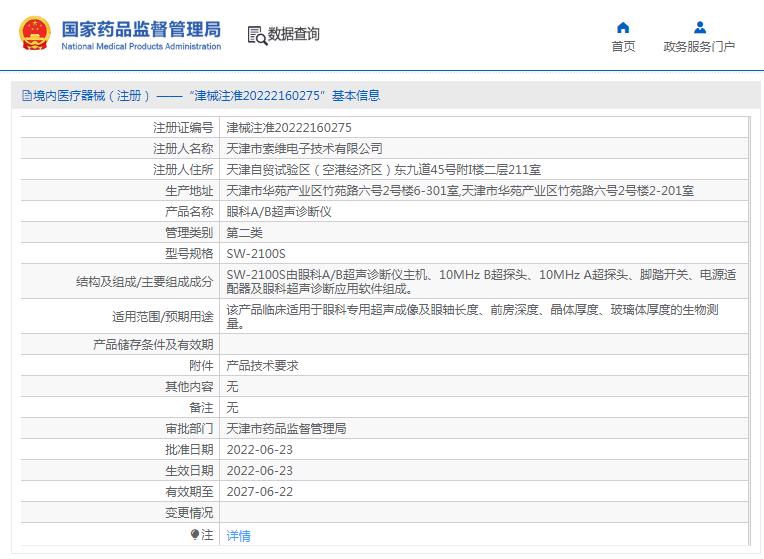764x559 pixels.
Task: Click 国家药品监督管理局 title
Action: coord(141,29)
